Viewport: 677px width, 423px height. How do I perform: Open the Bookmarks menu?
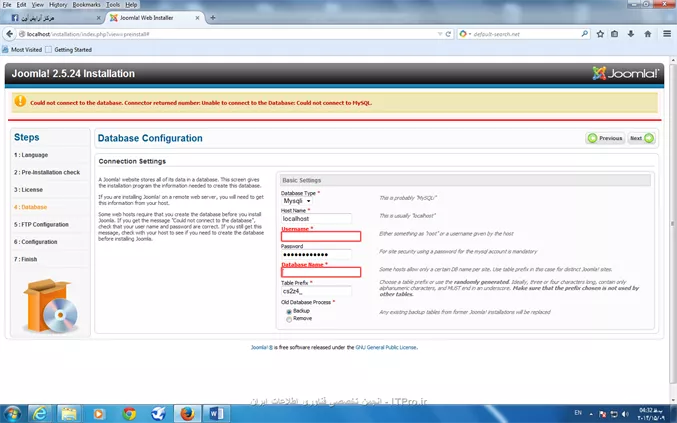[x=86, y=5]
